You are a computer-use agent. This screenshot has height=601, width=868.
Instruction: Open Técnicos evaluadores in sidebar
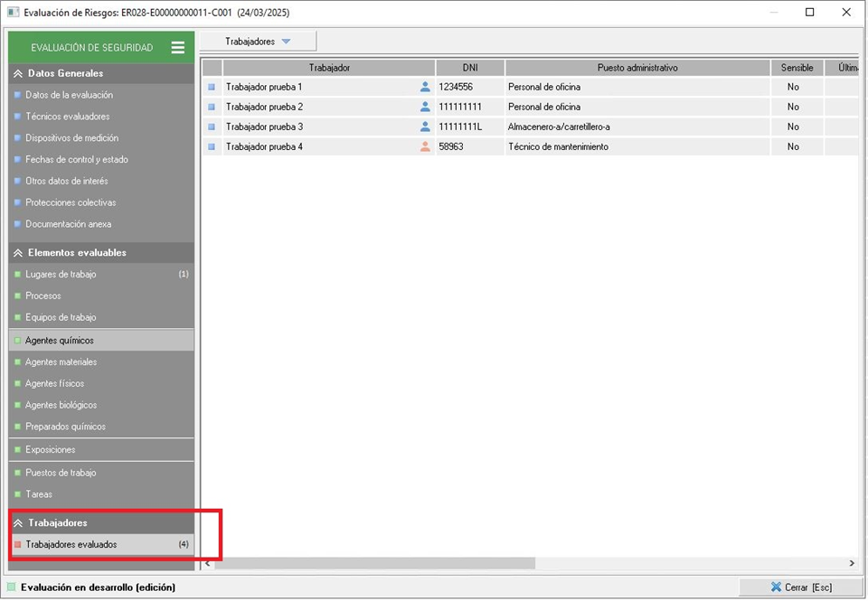68,117
